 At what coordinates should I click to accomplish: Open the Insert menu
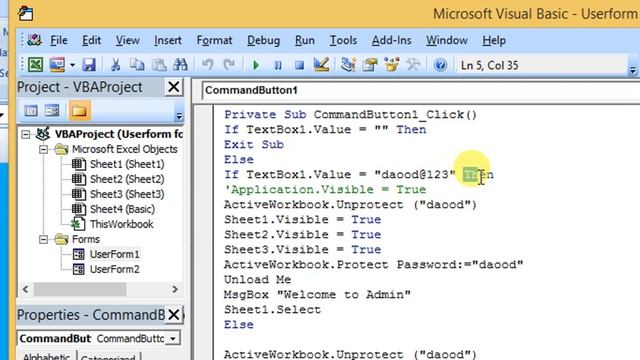coord(168,40)
